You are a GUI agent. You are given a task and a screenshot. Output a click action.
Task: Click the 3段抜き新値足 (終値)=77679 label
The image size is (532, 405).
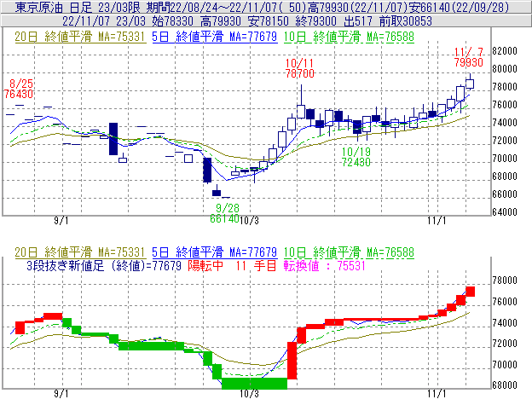[104, 265]
